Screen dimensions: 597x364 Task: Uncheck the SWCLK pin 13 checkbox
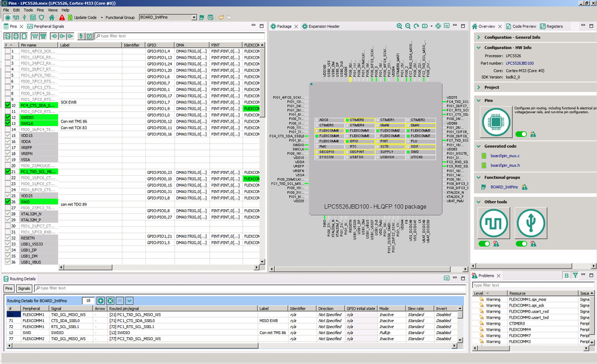pos(8,123)
